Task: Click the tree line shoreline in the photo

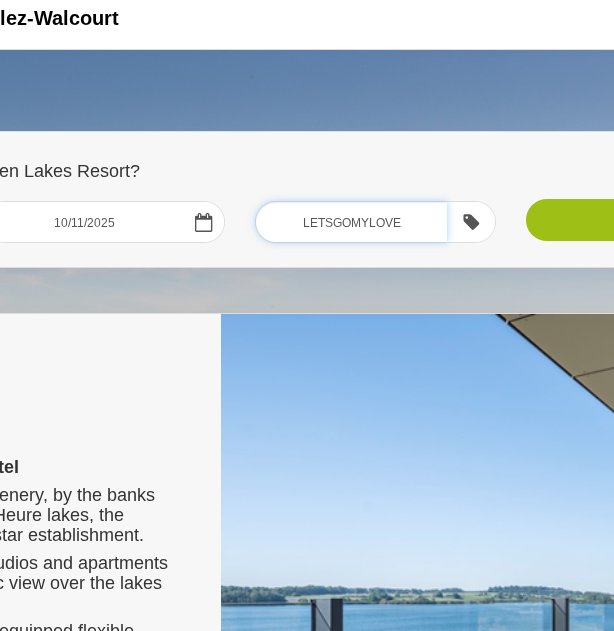Action: tap(417, 594)
